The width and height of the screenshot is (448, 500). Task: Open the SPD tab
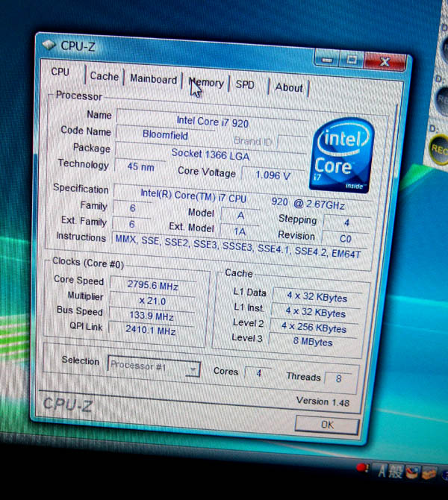coord(245,85)
